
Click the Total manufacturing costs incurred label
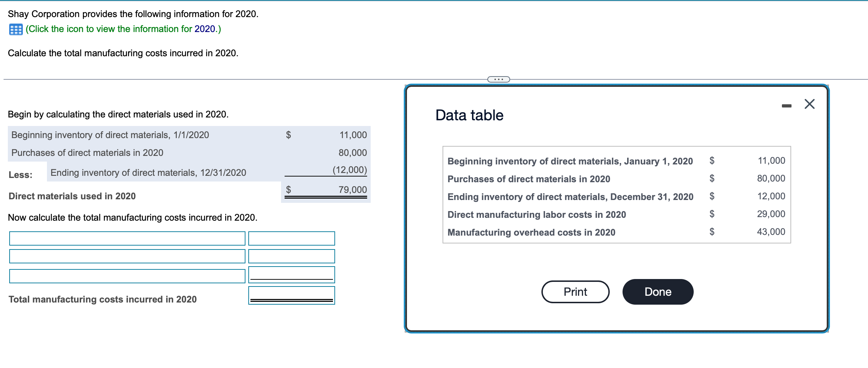[x=102, y=299]
